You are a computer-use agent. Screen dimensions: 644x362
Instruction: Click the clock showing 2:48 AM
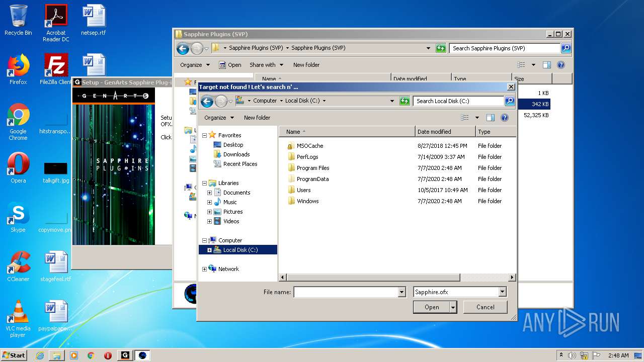pyautogui.click(x=618, y=355)
